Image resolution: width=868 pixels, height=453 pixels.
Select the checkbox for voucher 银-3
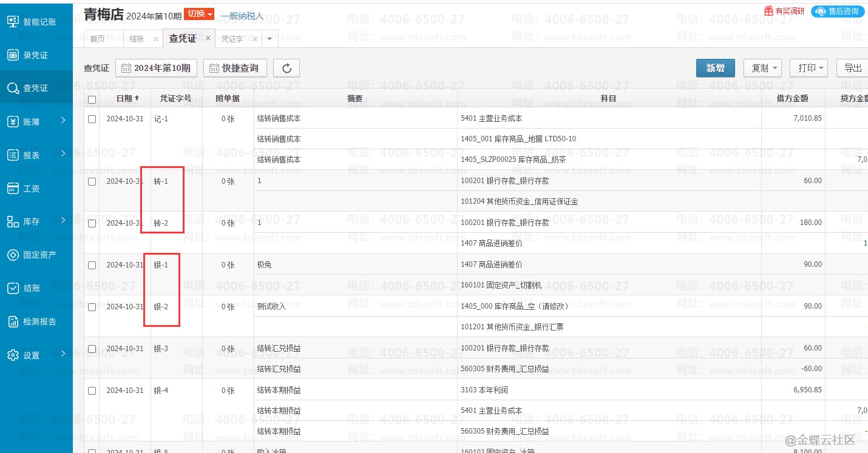(x=92, y=349)
